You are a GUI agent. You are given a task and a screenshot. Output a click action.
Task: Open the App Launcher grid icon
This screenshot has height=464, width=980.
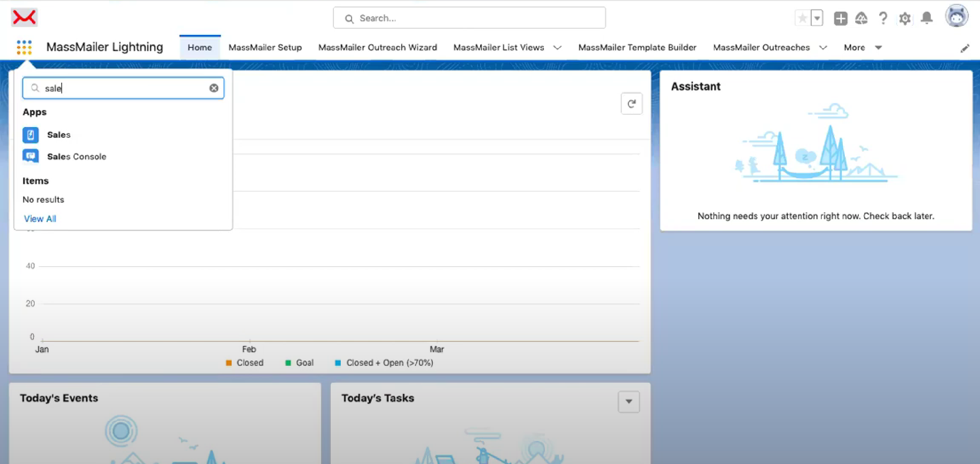[24, 47]
